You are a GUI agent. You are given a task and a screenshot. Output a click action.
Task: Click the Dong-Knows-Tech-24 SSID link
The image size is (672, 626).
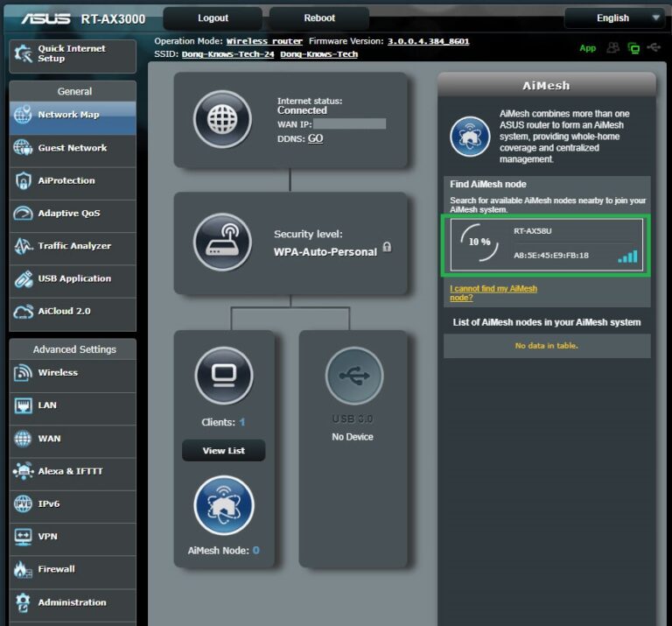227,54
